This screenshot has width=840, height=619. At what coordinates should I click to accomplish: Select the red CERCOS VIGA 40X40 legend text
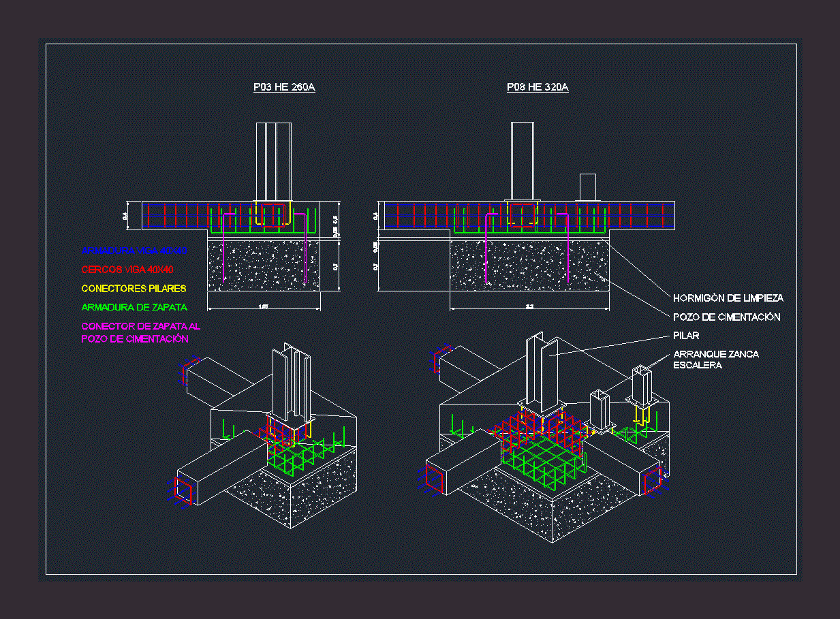tap(127, 270)
